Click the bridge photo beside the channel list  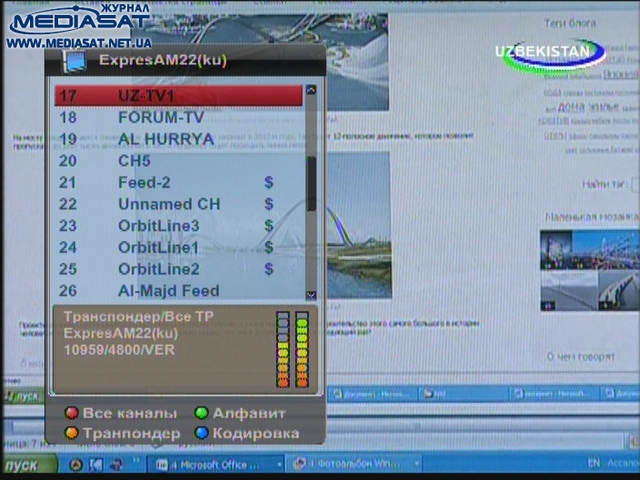(358, 225)
